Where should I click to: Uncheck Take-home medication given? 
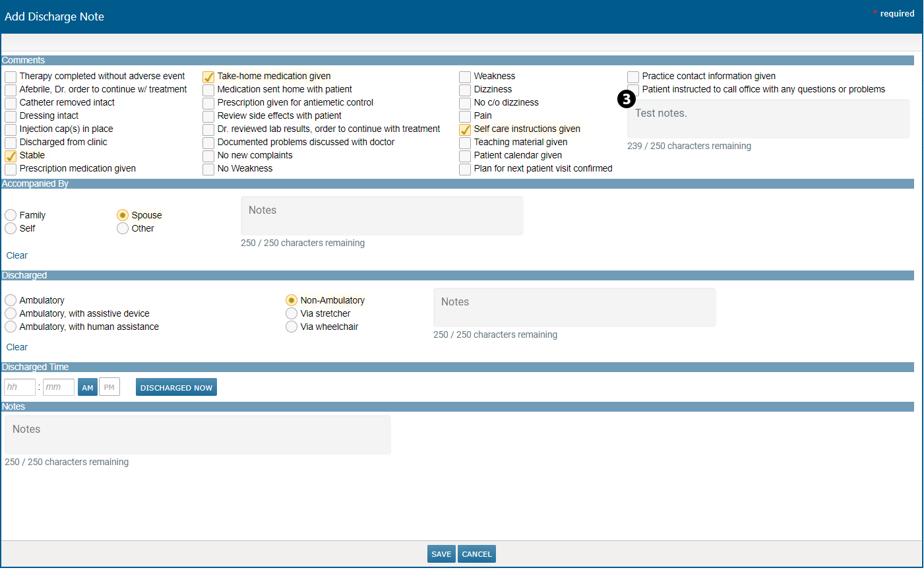tap(208, 77)
